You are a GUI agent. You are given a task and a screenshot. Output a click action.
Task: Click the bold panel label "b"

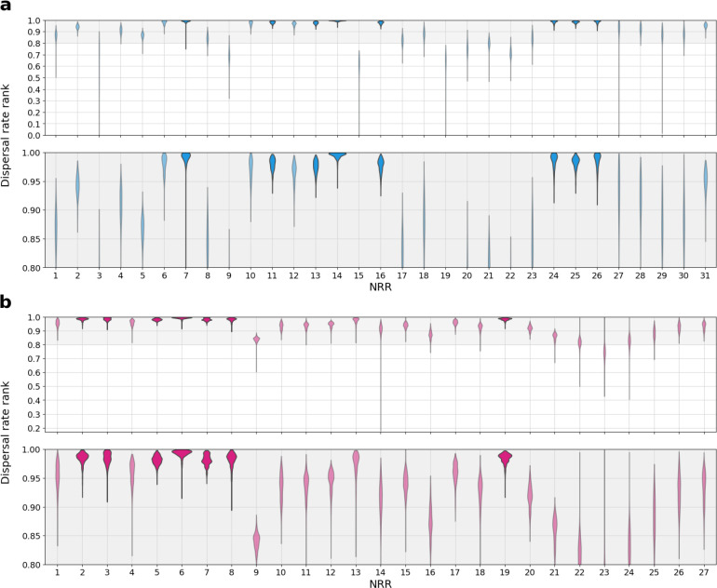pyautogui.click(x=6, y=302)
